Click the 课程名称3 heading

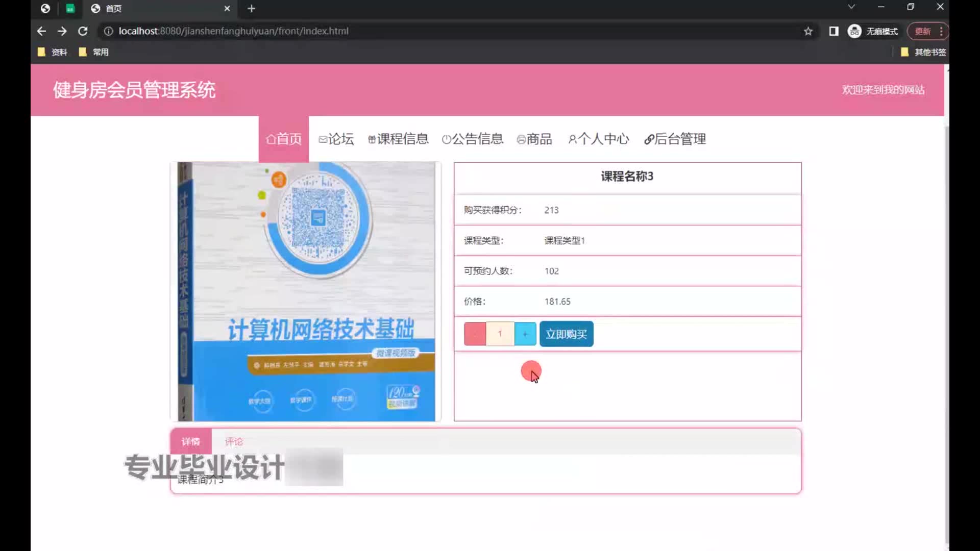627,176
